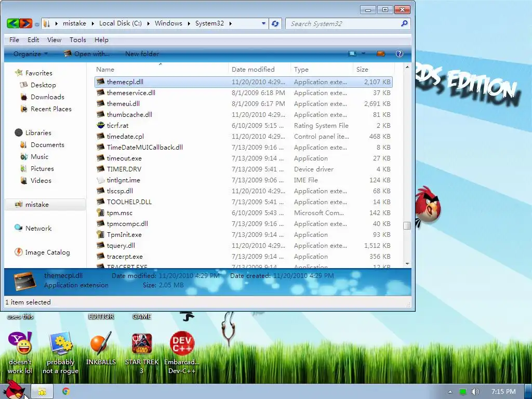Select the themeservice.dll file row

point(243,92)
